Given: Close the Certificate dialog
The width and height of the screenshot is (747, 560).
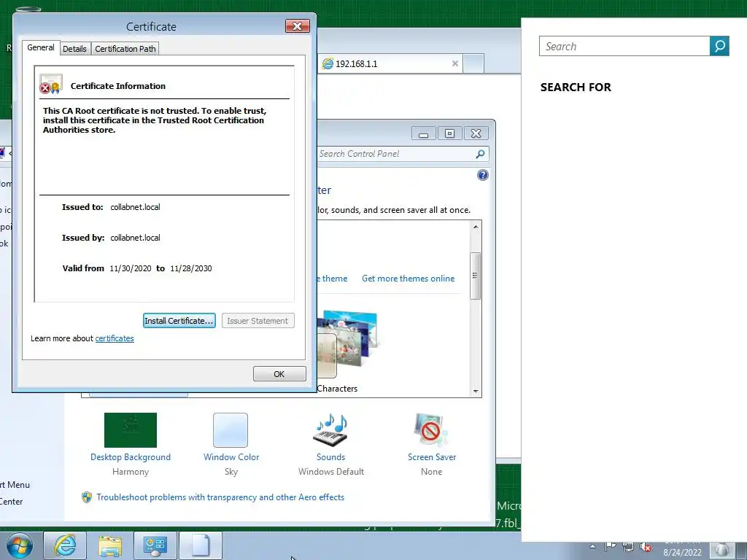Looking at the screenshot, I should [298, 26].
